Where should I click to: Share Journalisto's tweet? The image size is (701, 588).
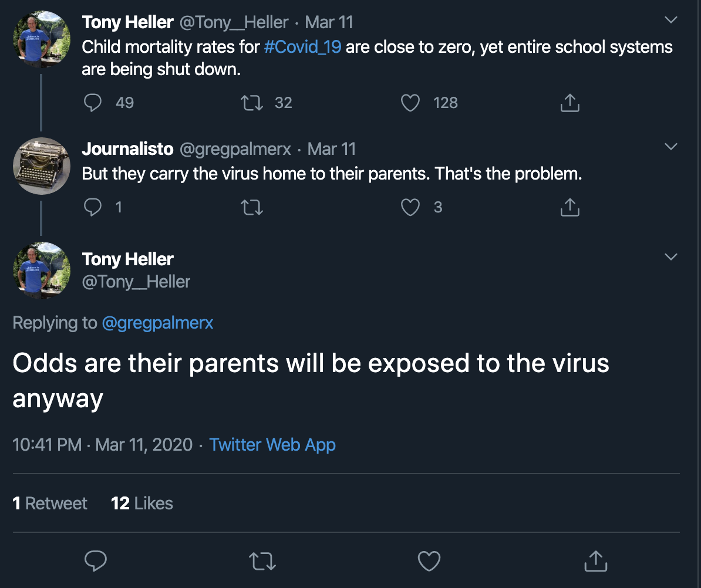point(569,207)
